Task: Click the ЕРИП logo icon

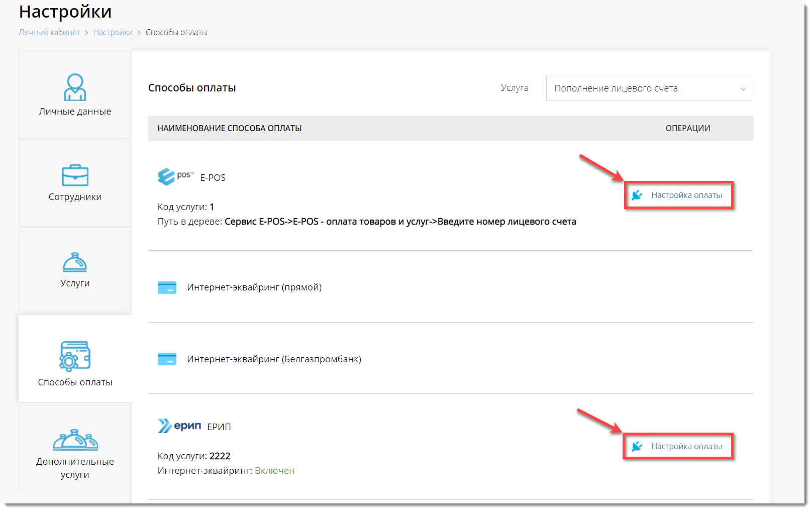Action: [179, 426]
